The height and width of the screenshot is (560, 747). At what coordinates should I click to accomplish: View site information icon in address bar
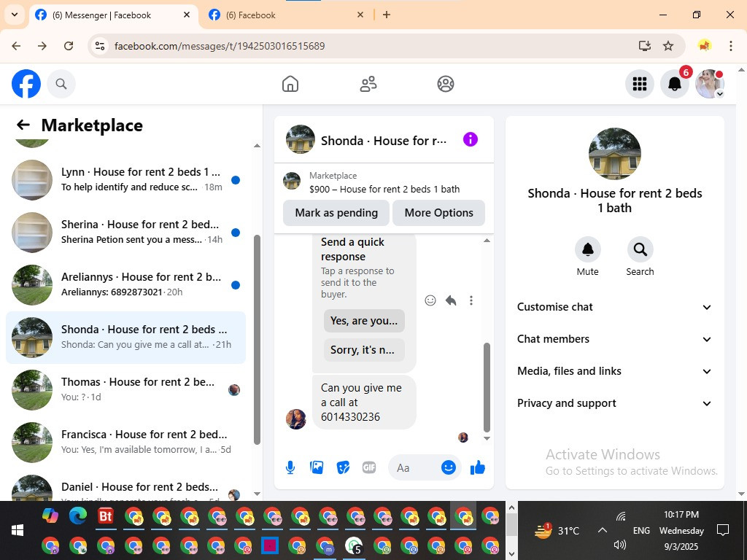(99, 46)
